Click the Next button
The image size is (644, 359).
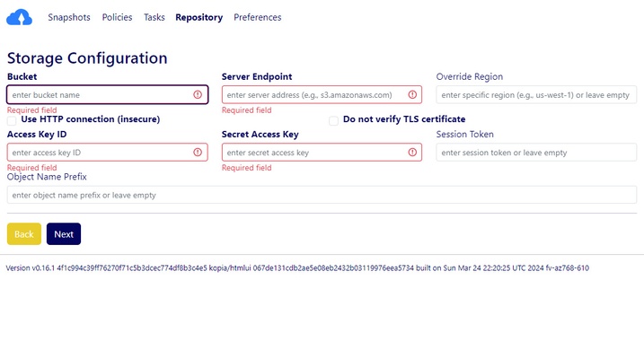coord(64,234)
